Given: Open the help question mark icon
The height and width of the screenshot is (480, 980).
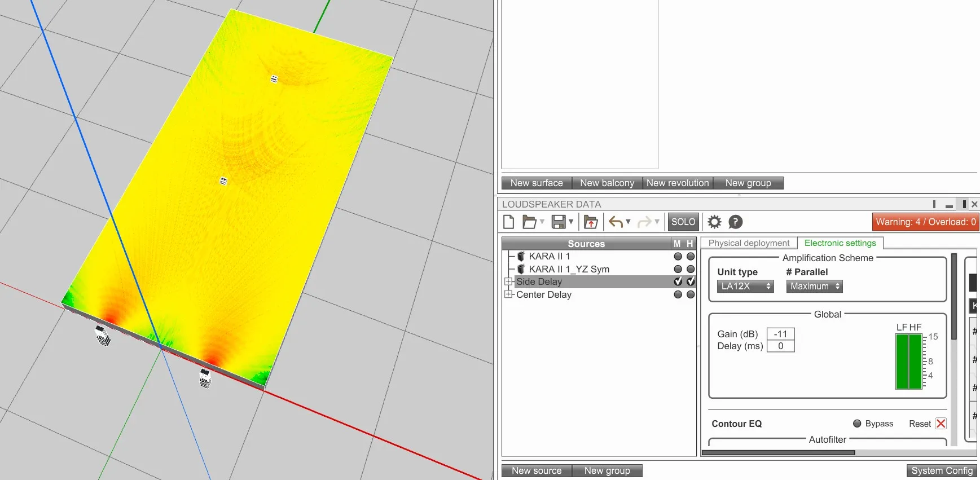Looking at the screenshot, I should (x=736, y=222).
